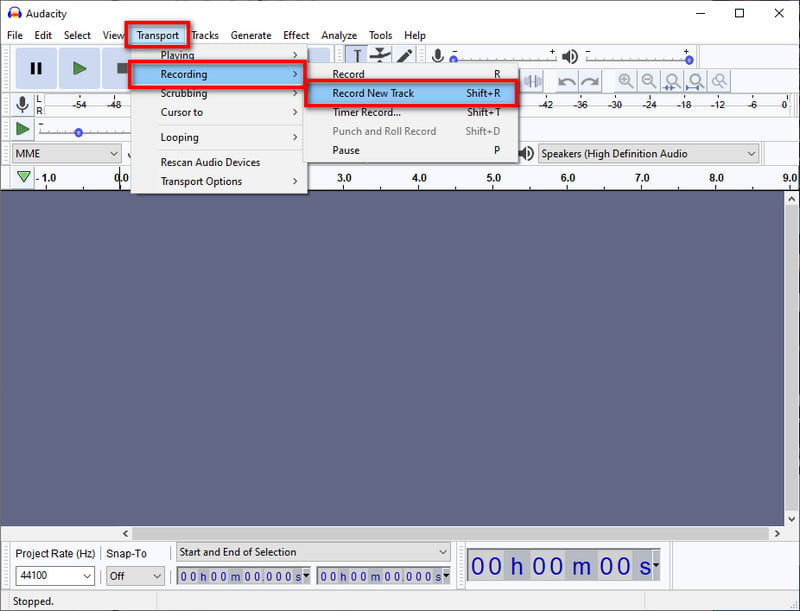The image size is (800, 611).
Task: Click the timeline options green triangle
Action: point(23,177)
